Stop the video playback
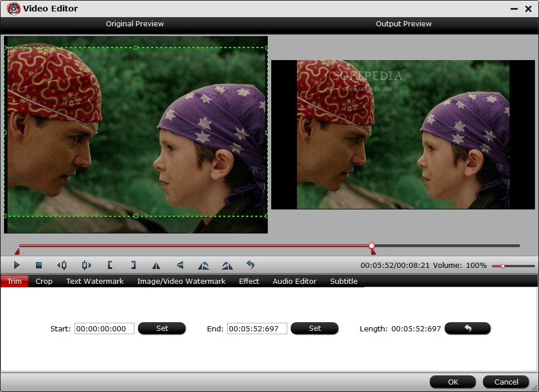539x392 pixels. (39, 265)
